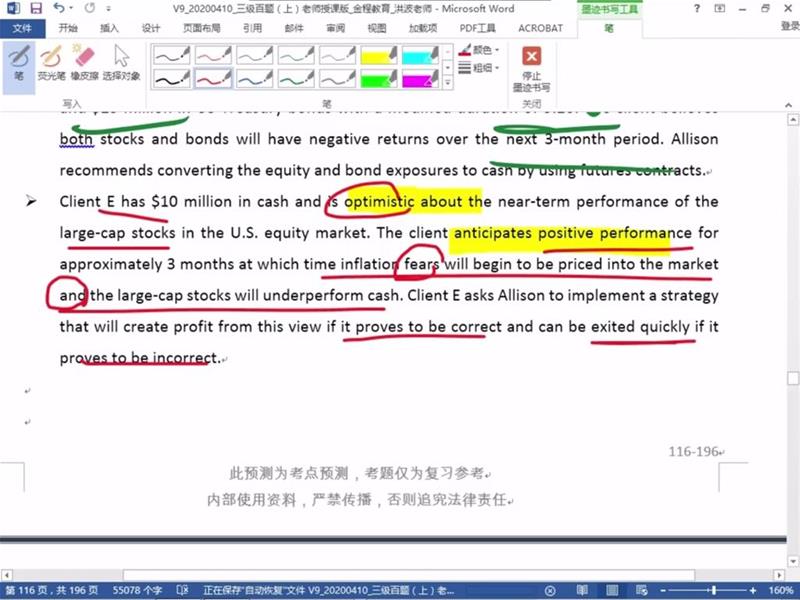Select the 荧光笔 highlighter tool

pos(52,63)
